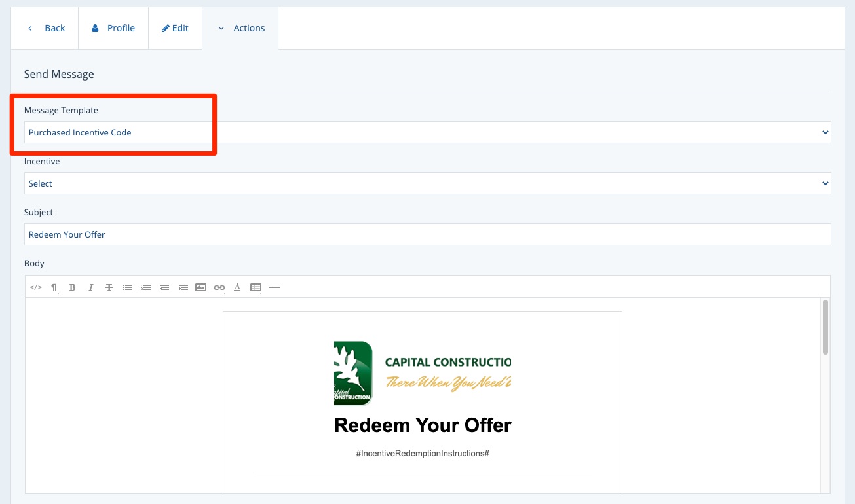The width and height of the screenshot is (855, 504).
Task: Insert a horizontal rule line
Action: [x=275, y=287]
